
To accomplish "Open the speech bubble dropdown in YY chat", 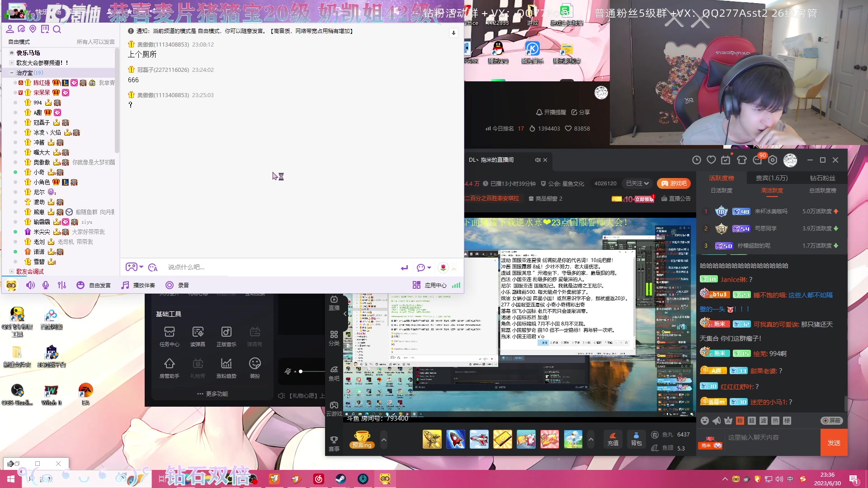I will point(424,267).
